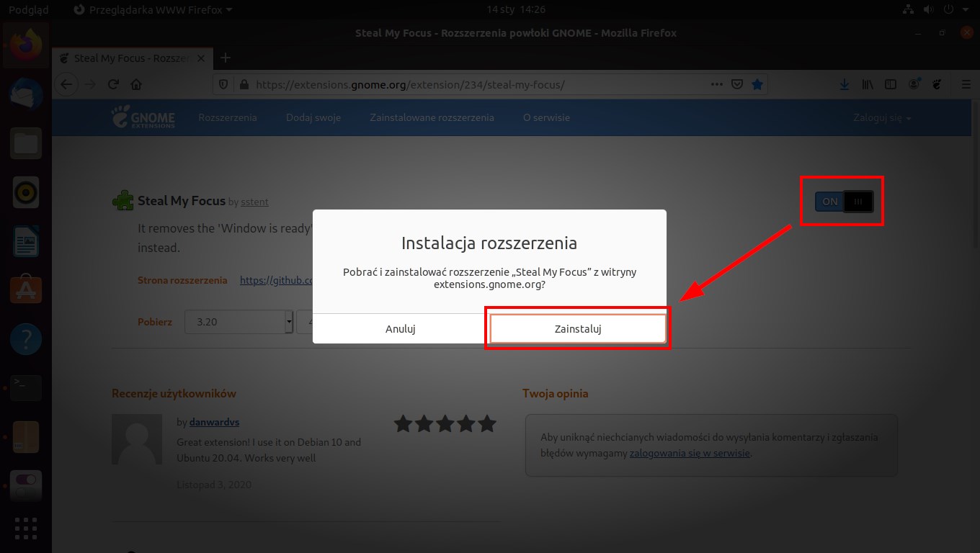This screenshot has height=553, width=980.
Task: Click the blue bookmark star
Action: tap(757, 84)
